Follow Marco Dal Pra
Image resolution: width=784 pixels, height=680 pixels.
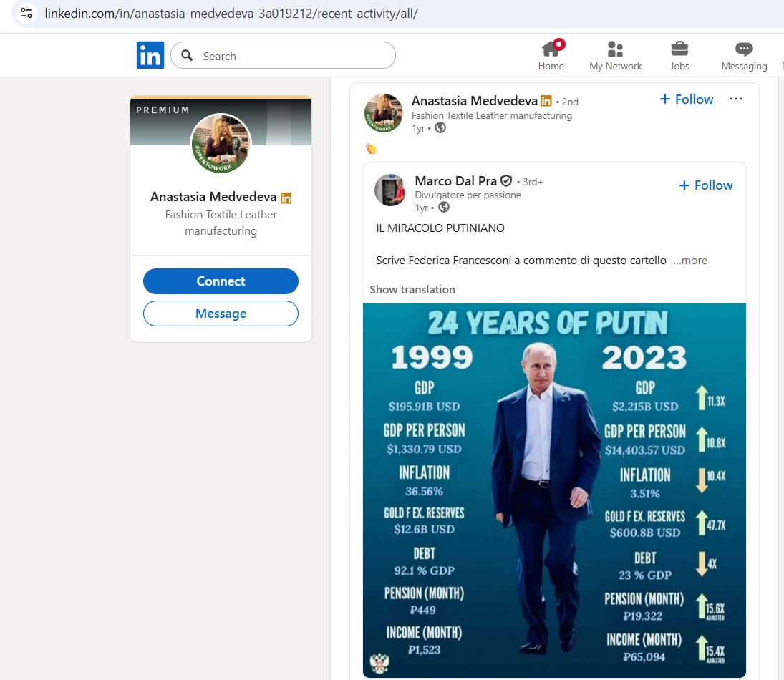(705, 185)
